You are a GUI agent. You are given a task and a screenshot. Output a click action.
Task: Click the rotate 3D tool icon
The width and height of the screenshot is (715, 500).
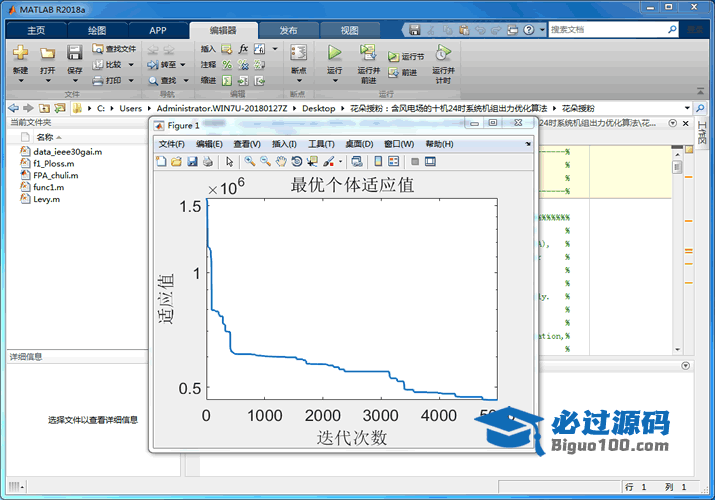(297, 161)
